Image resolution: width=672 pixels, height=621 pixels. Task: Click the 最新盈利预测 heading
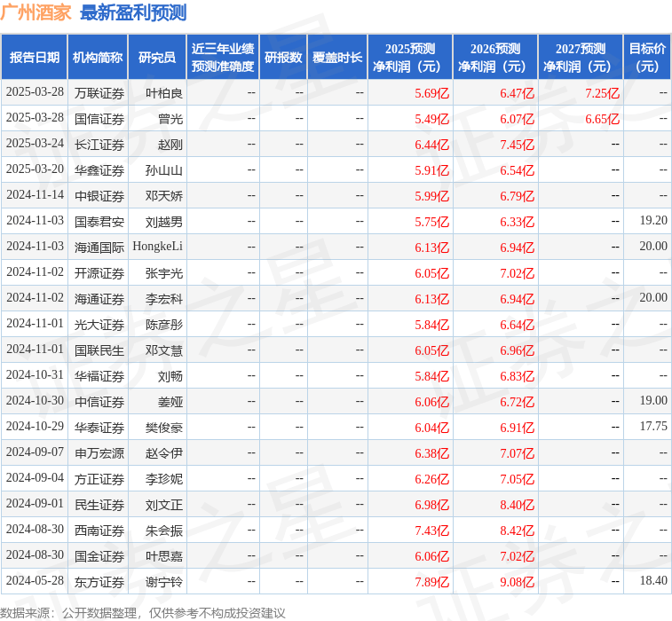pos(133,12)
